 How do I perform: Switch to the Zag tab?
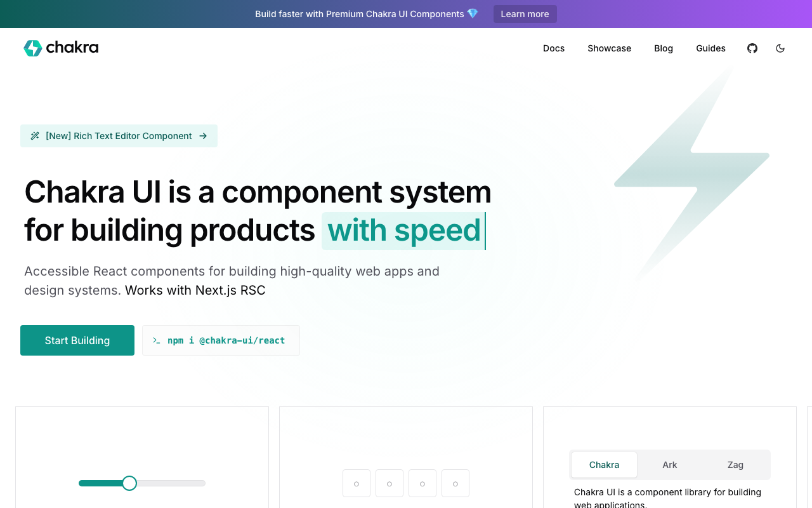click(735, 464)
